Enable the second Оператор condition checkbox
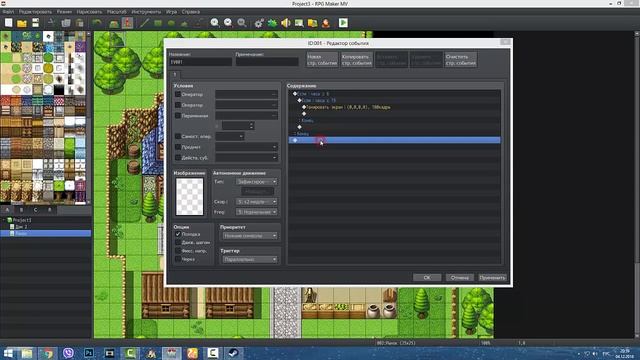This screenshot has width=640, height=360. point(178,105)
